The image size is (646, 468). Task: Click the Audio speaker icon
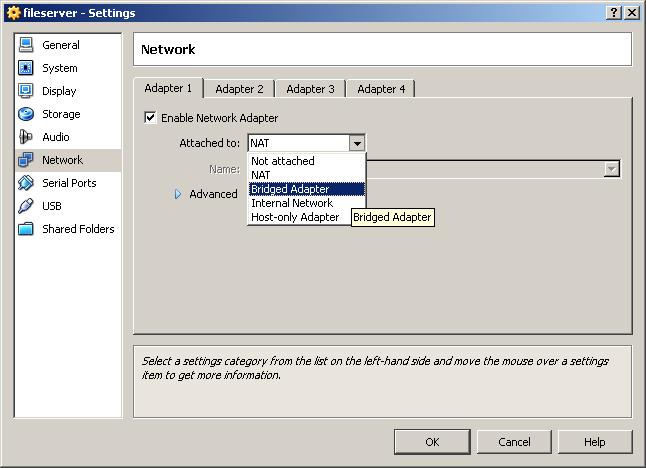click(x=26, y=137)
